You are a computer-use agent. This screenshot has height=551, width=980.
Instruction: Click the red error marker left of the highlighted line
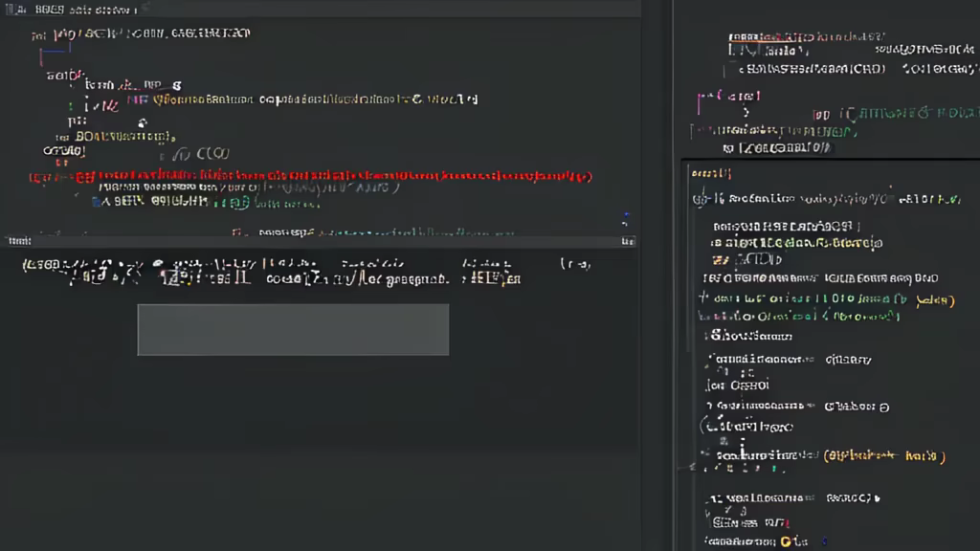tap(33, 177)
